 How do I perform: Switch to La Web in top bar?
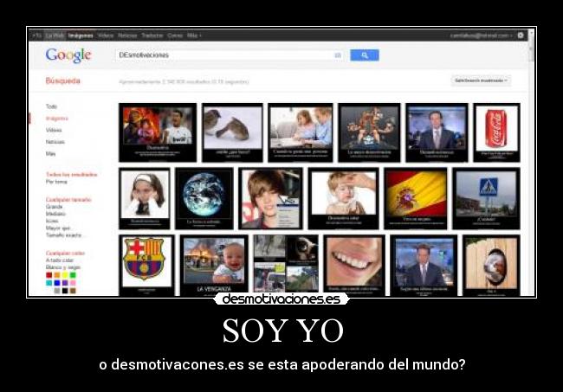(x=55, y=35)
